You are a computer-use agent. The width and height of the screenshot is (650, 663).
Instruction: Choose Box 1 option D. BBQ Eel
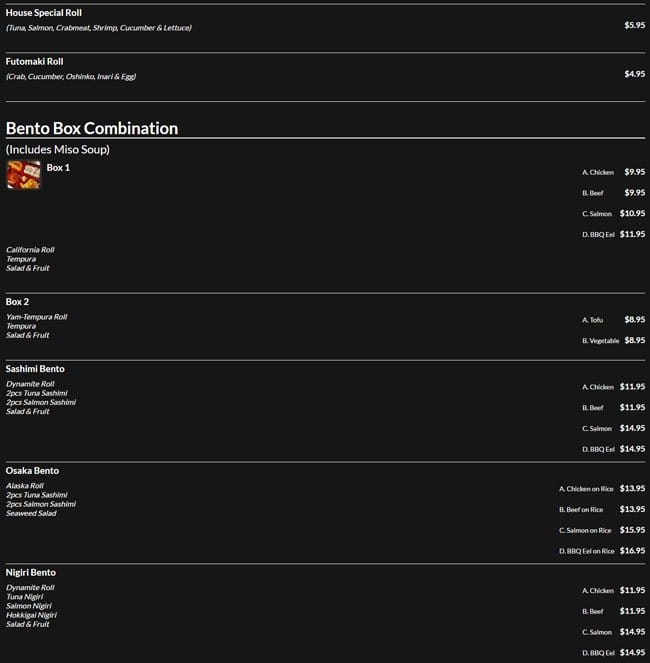(x=598, y=234)
